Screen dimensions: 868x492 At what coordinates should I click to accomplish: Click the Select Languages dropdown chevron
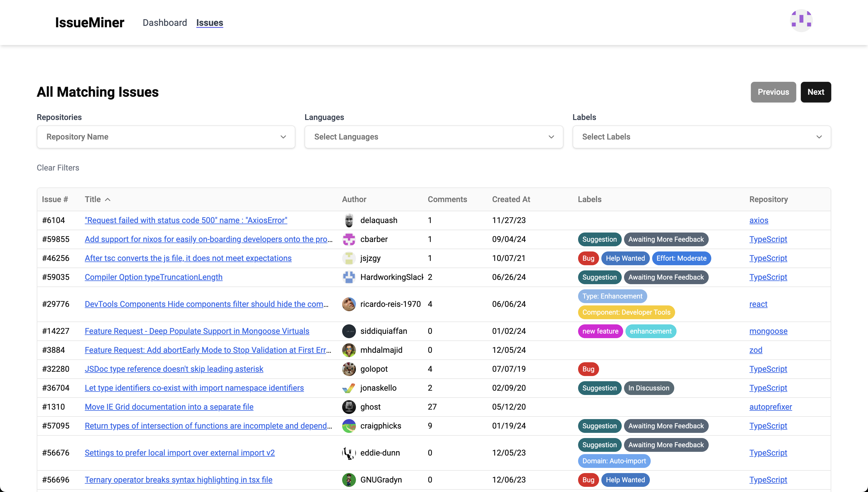click(x=551, y=137)
